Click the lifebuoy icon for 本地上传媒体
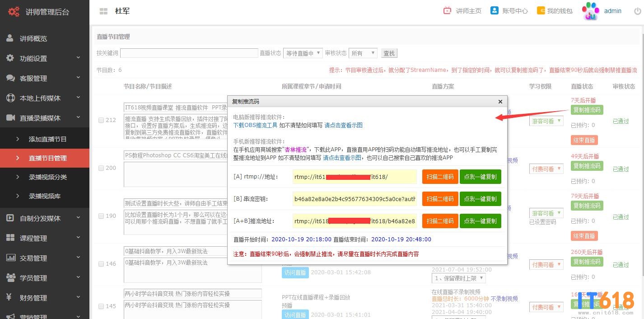644x319 pixels. click(10, 98)
